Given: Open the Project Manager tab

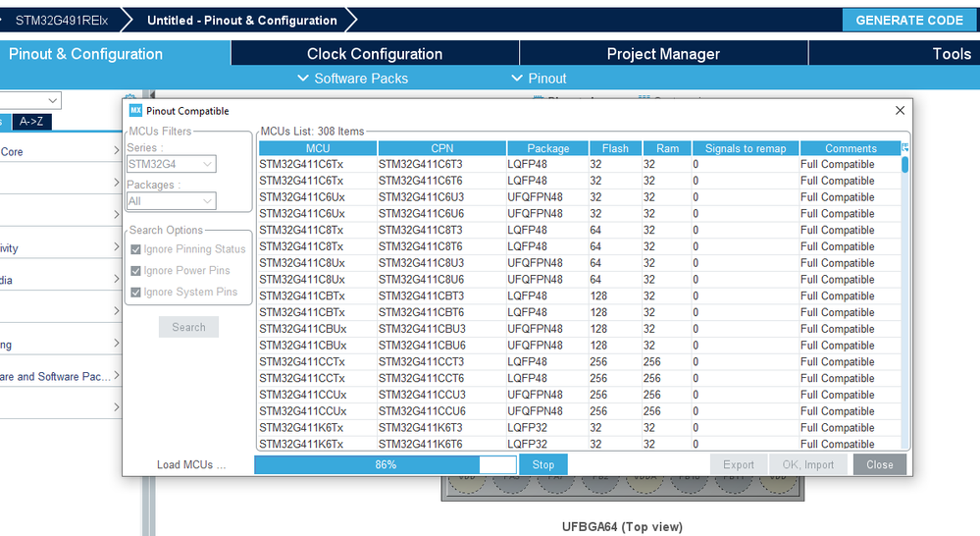Looking at the screenshot, I should pyautogui.click(x=663, y=54).
